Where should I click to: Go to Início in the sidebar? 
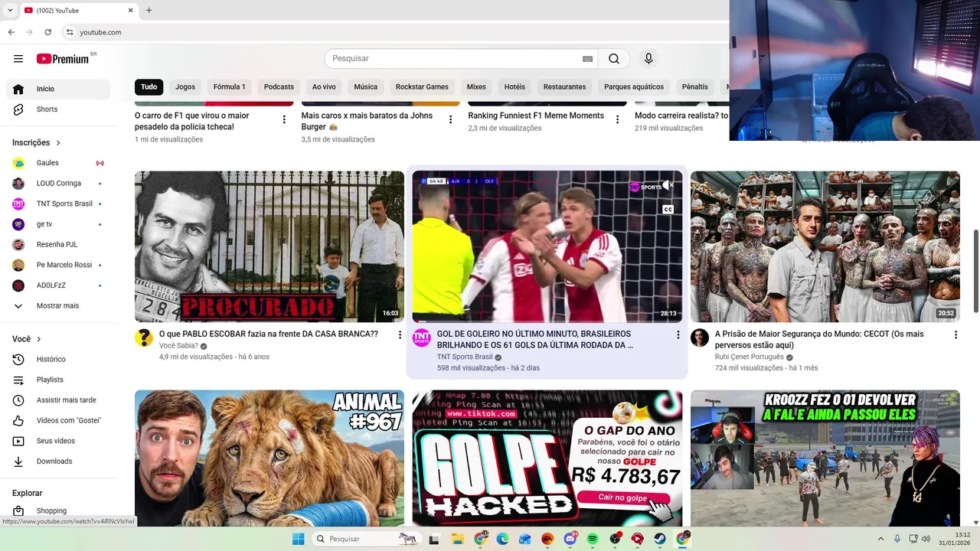(58, 89)
